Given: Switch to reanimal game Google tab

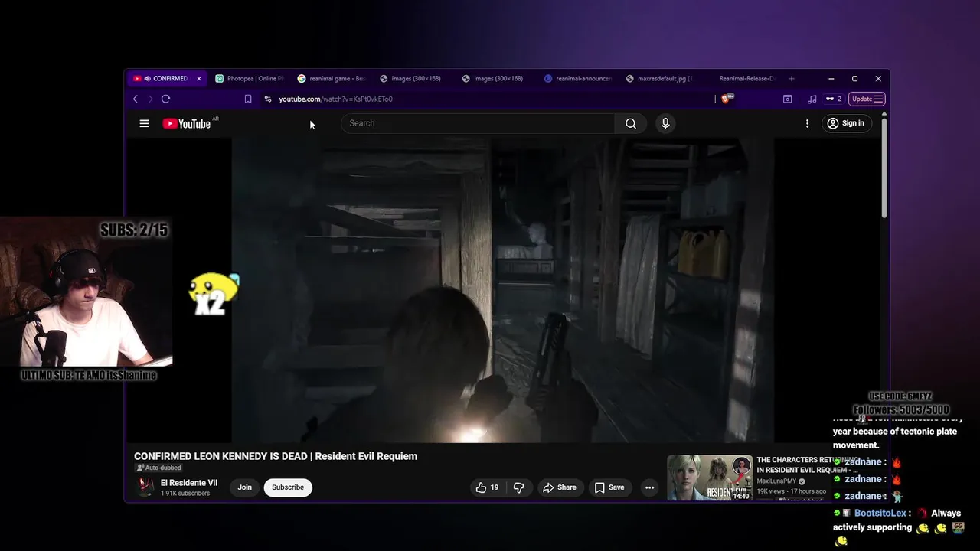Looking at the screenshot, I should tap(332, 78).
